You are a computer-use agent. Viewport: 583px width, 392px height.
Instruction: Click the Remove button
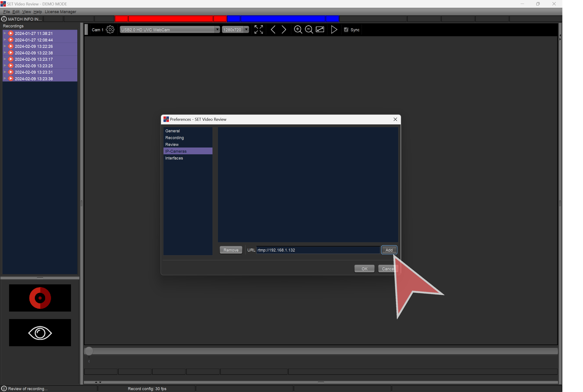coord(231,250)
